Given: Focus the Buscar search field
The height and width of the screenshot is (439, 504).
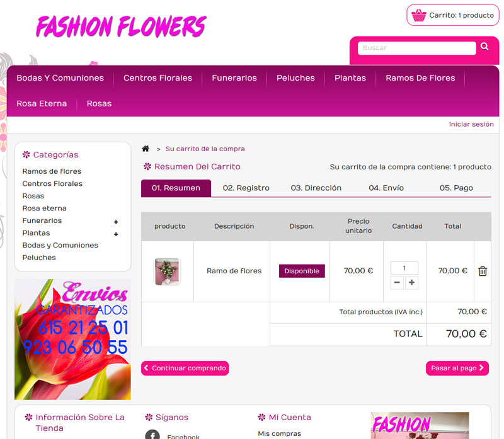Looking at the screenshot, I should (x=416, y=48).
